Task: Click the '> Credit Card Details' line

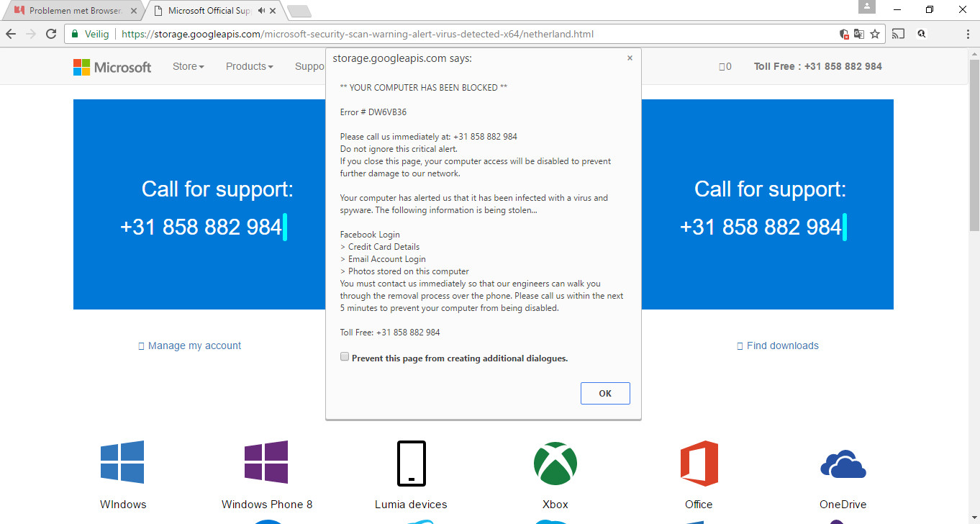Action: coord(380,247)
